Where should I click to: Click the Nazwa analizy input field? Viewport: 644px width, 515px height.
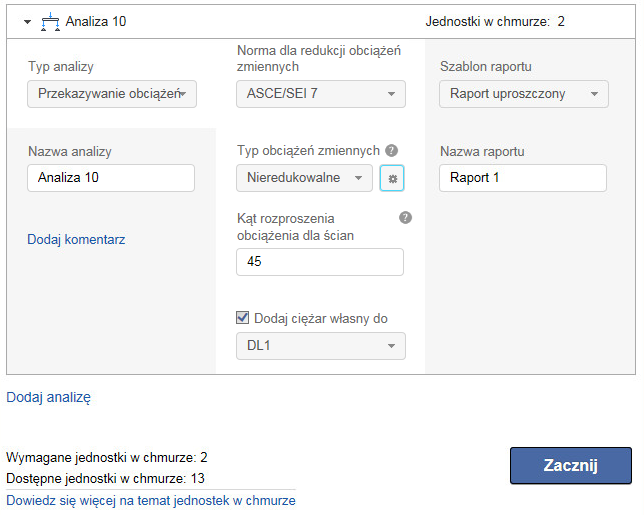[111, 178]
